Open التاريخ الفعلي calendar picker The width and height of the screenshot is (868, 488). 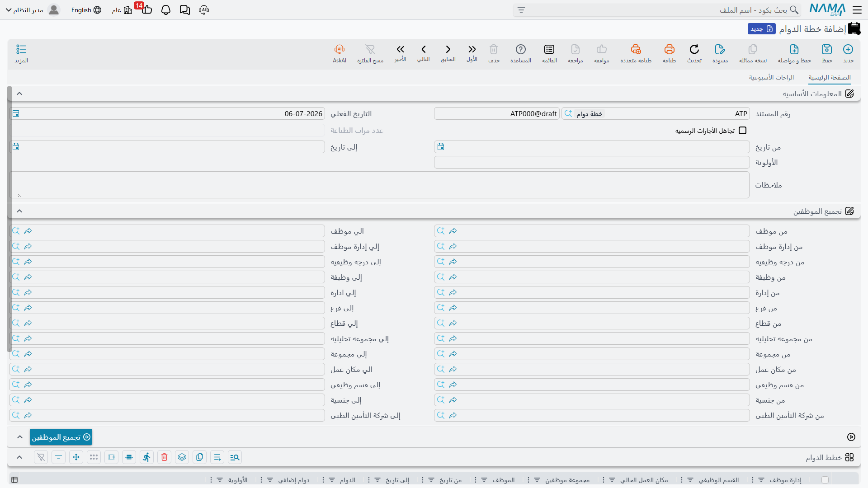point(16,113)
